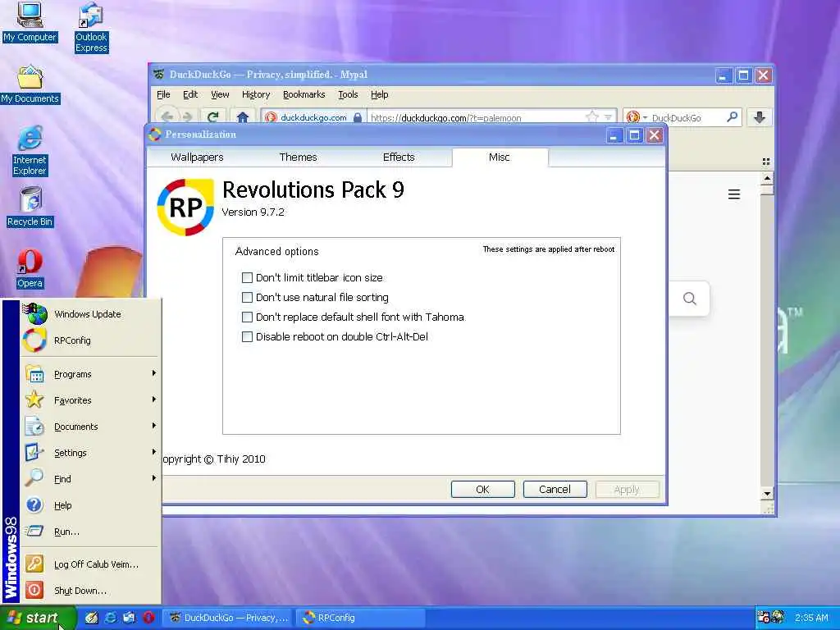Click the Revolutions Pack RP logo

185,208
